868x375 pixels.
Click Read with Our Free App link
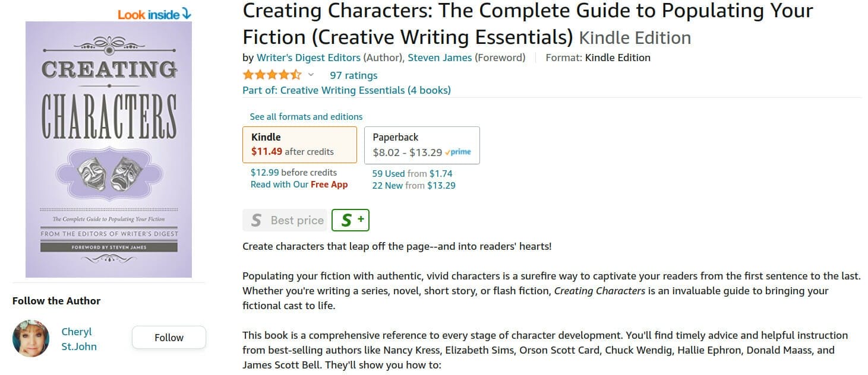coord(299,185)
